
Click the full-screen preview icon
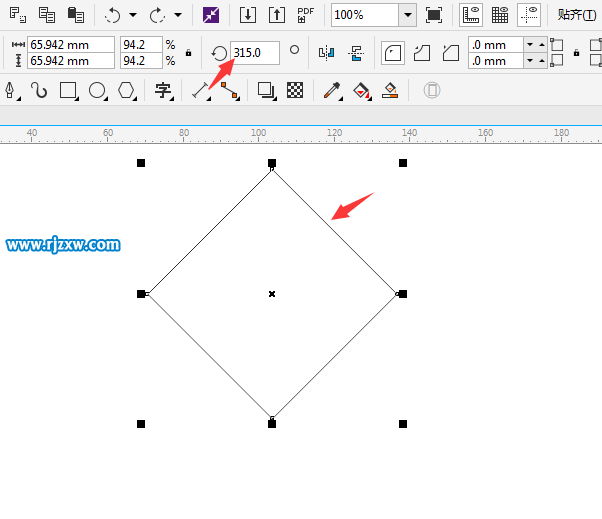point(434,15)
